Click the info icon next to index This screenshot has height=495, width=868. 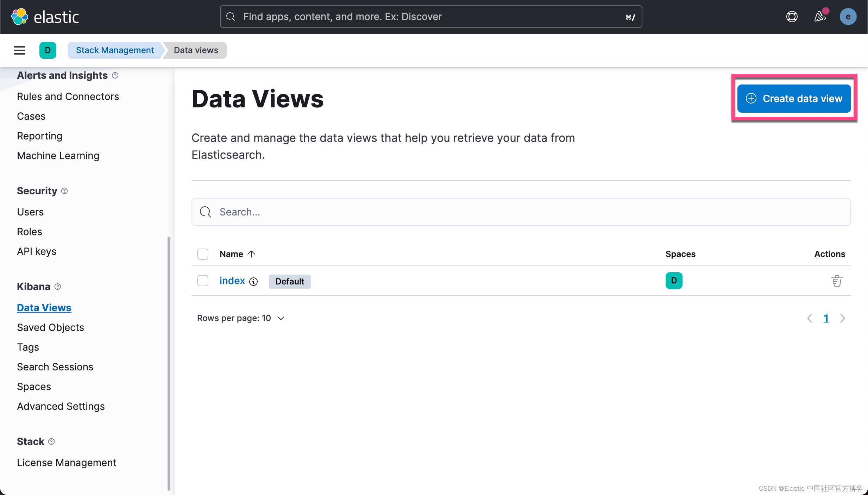(253, 282)
